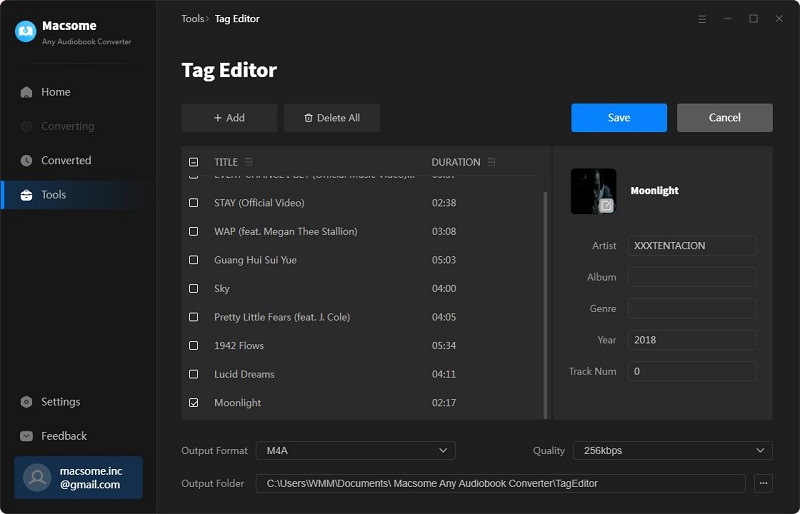Open the macsome.inc@gmail.com account panel
The height and width of the screenshot is (514, 800).
(x=79, y=477)
